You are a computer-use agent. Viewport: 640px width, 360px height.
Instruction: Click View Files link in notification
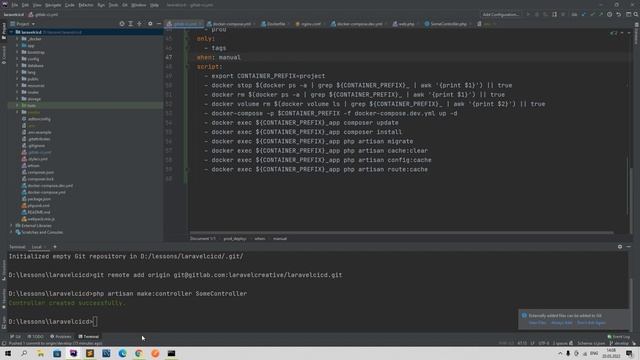tap(537, 323)
